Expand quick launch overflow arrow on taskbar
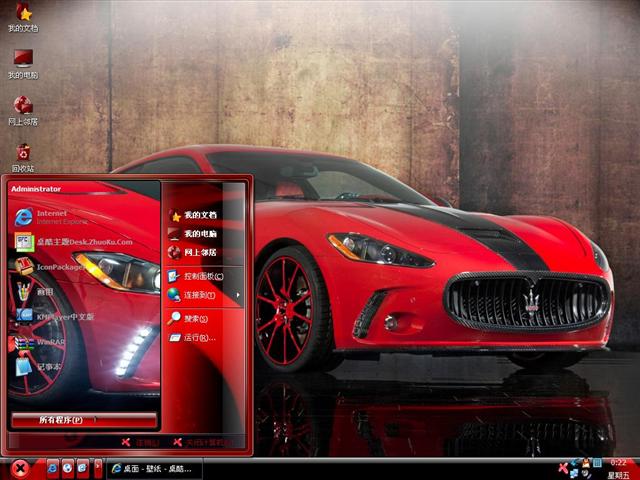 (x=97, y=467)
